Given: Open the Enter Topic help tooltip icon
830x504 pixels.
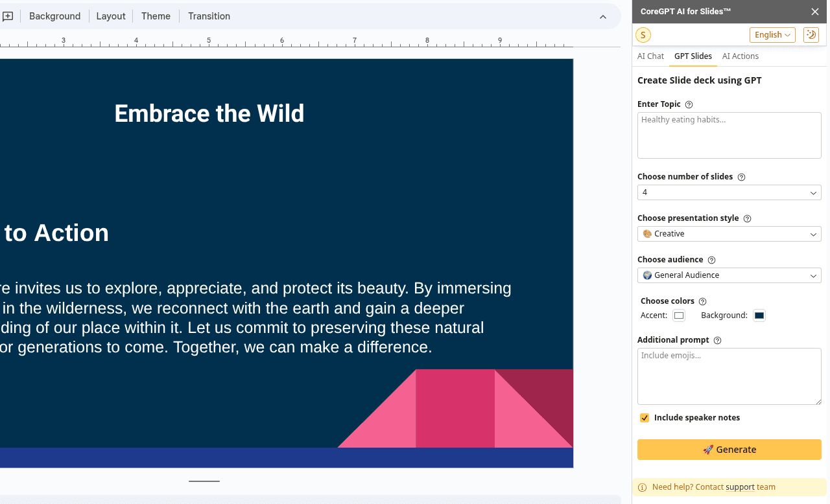Looking at the screenshot, I should tap(689, 104).
